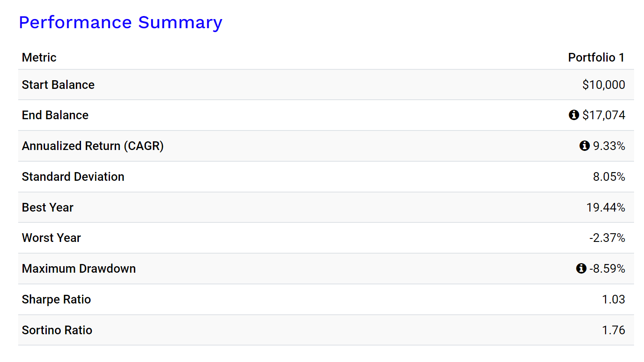Select the Start Balance row label

coord(58,85)
